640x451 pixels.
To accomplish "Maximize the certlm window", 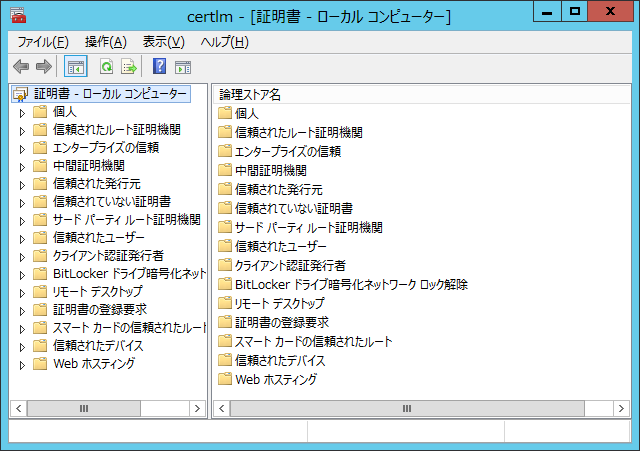I will coord(575,11).
